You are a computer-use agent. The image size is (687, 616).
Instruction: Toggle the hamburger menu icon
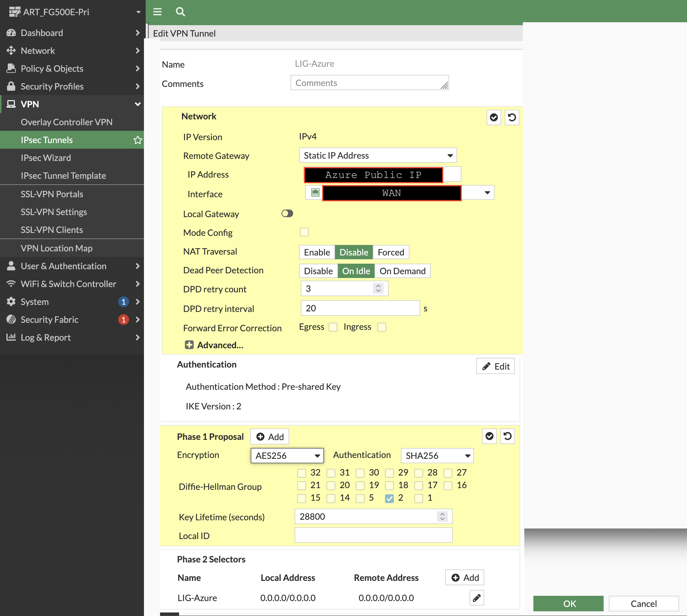157,12
